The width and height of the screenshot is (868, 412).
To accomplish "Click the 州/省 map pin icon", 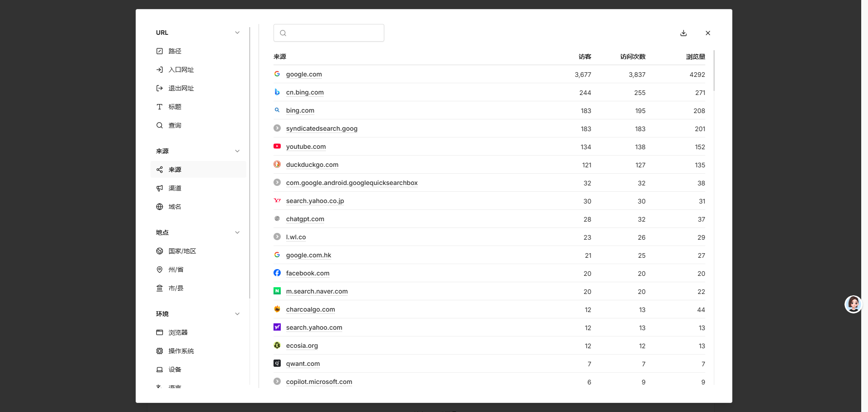I will pos(160,270).
